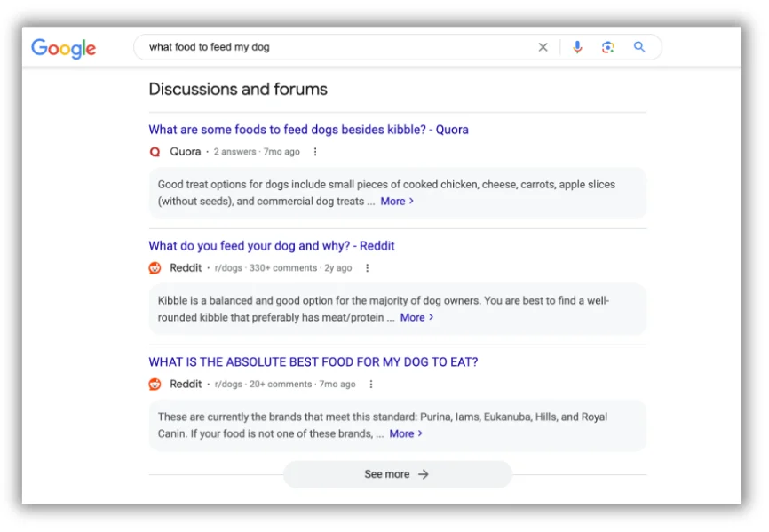Screen dimensions: 769x532
Task: Click the 'Kibble is a balanced' snippet
Action: pyautogui.click(x=398, y=309)
